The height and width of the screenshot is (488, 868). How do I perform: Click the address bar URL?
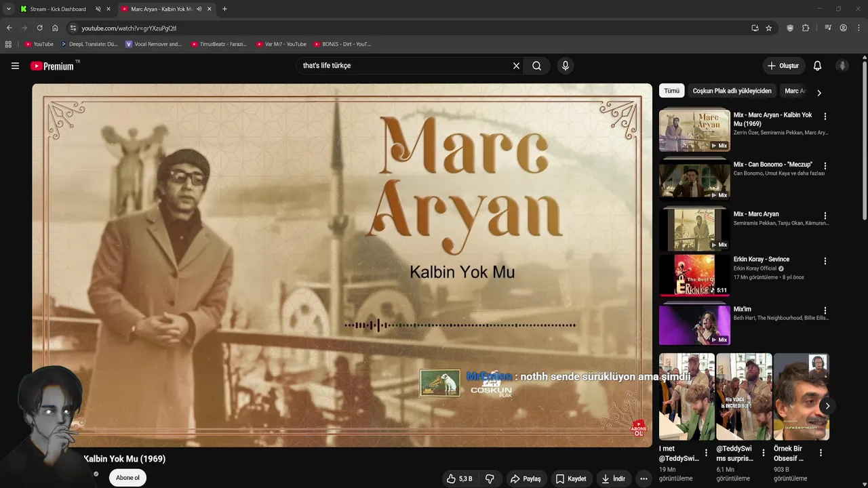pos(129,28)
